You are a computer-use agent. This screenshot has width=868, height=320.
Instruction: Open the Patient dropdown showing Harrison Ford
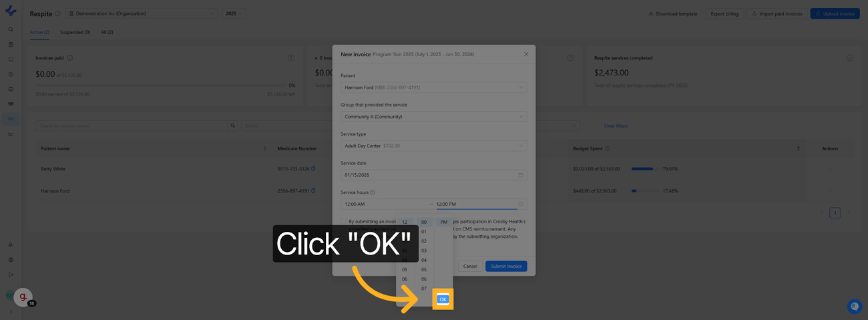(x=433, y=88)
